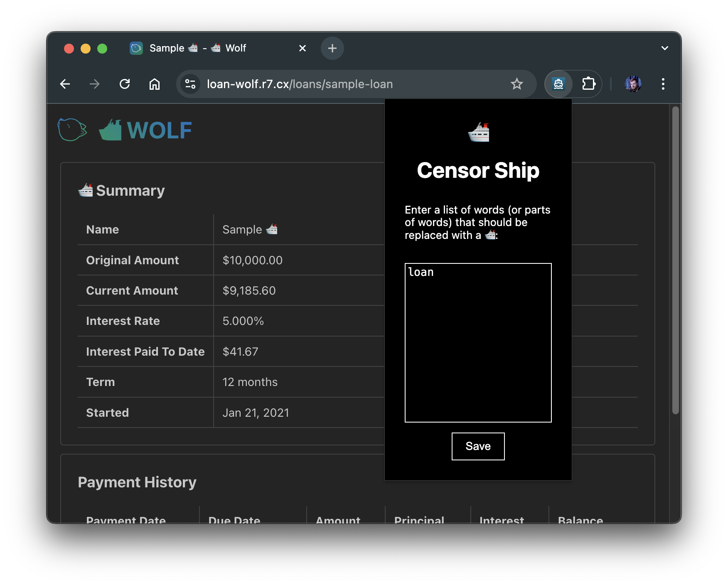Click the ship emoji beside Summary heading
This screenshot has width=728, height=585.
pyautogui.click(x=85, y=189)
